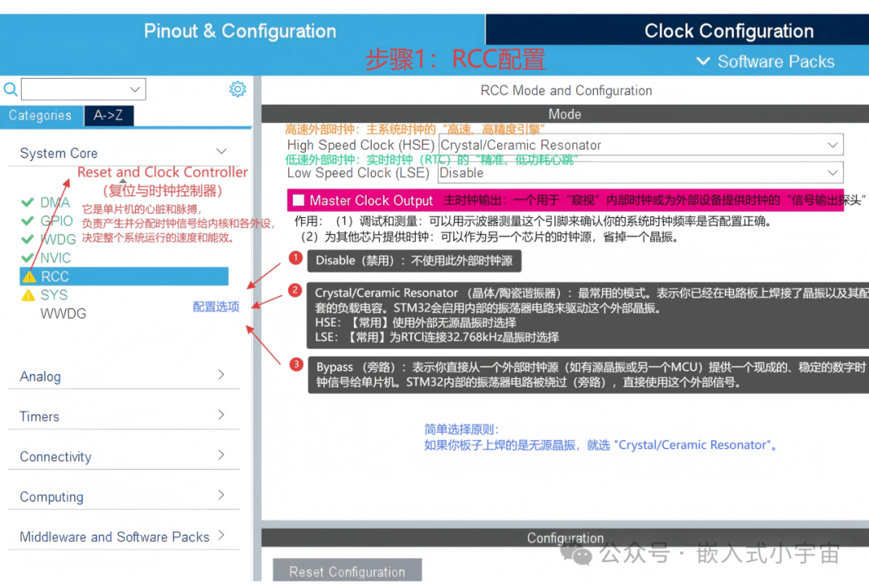Select WWDG in System Core list

click(64, 314)
